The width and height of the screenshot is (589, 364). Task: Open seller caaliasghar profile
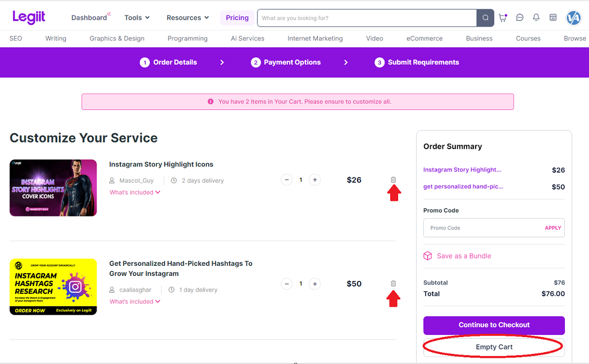135,290
